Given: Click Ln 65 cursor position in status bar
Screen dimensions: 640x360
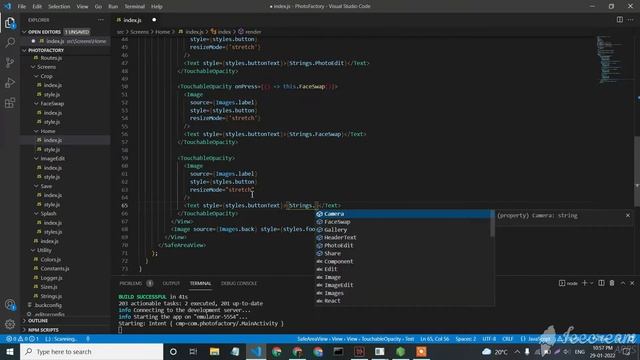Looking at the screenshot, I should pyautogui.click(x=434, y=339).
